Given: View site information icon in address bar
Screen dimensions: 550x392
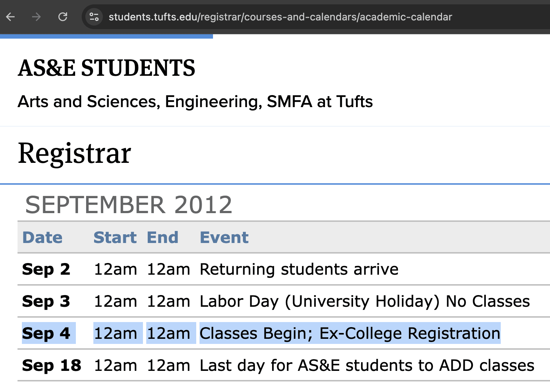Looking at the screenshot, I should click(x=94, y=17).
